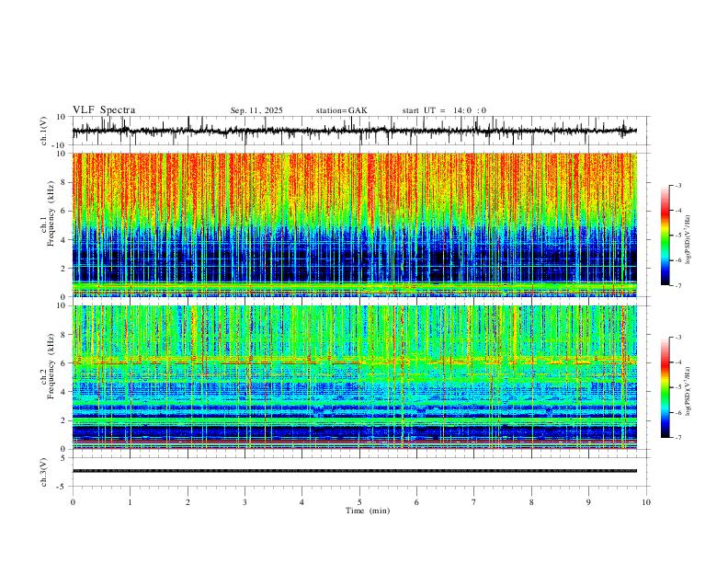Click the "4" kHz tick on ch.2 frequency axis

63,392
